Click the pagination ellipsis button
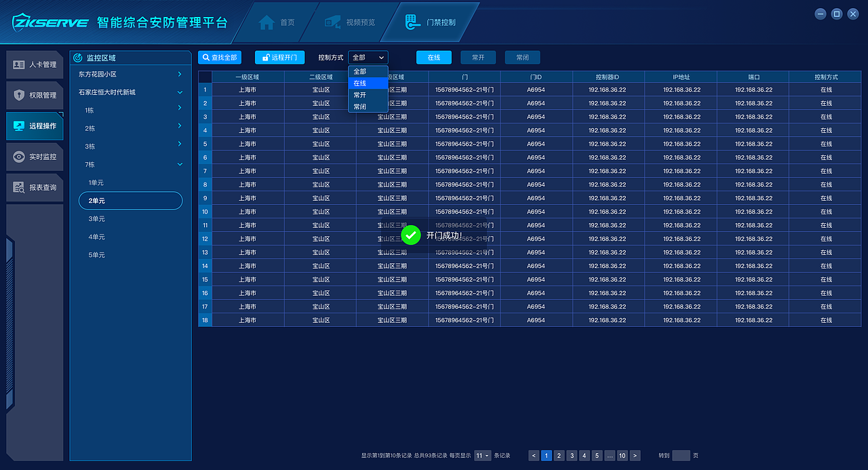 [x=610, y=456]
